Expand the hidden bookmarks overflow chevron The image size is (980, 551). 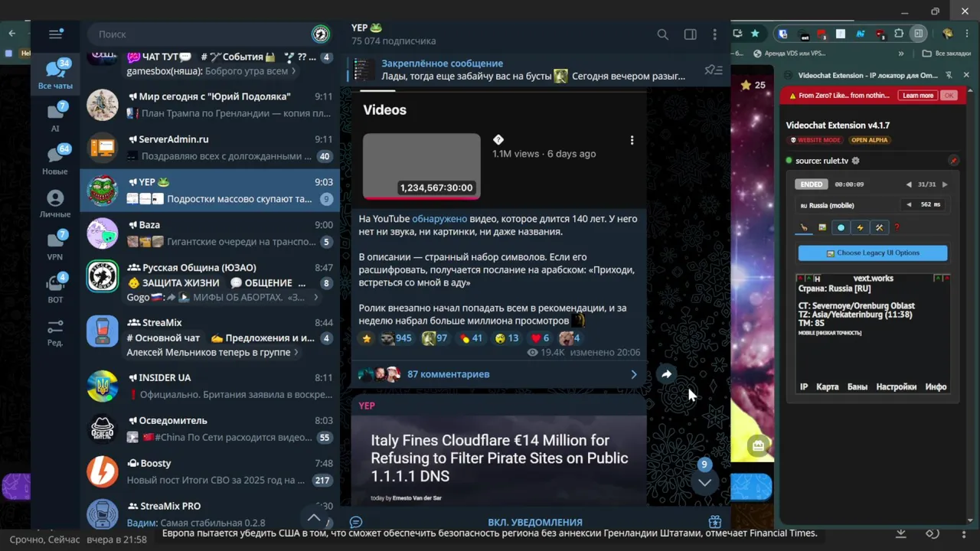(901, 54)
